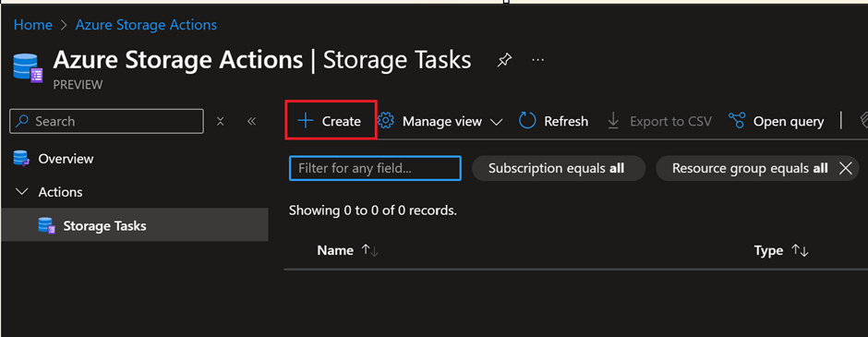The image size is (868, 337).
Task: Go to Home breadcrumb link
Action: [x=32, y=25]
